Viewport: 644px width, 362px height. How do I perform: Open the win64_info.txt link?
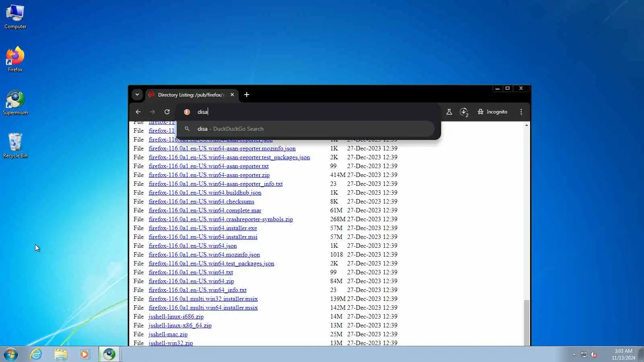[198, 290]
